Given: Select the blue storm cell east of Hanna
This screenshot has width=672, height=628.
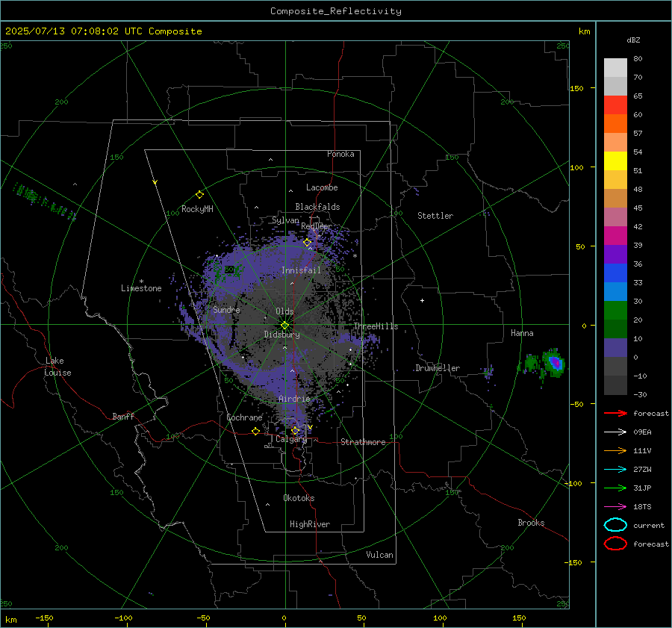Looking at the screenshot, I should [x=555, y=363].
